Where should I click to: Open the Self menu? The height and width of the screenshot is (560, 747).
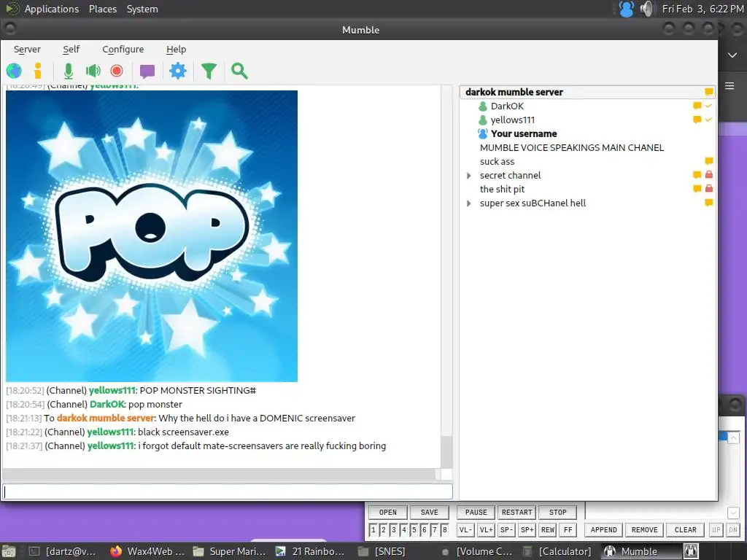coord(71,50)
